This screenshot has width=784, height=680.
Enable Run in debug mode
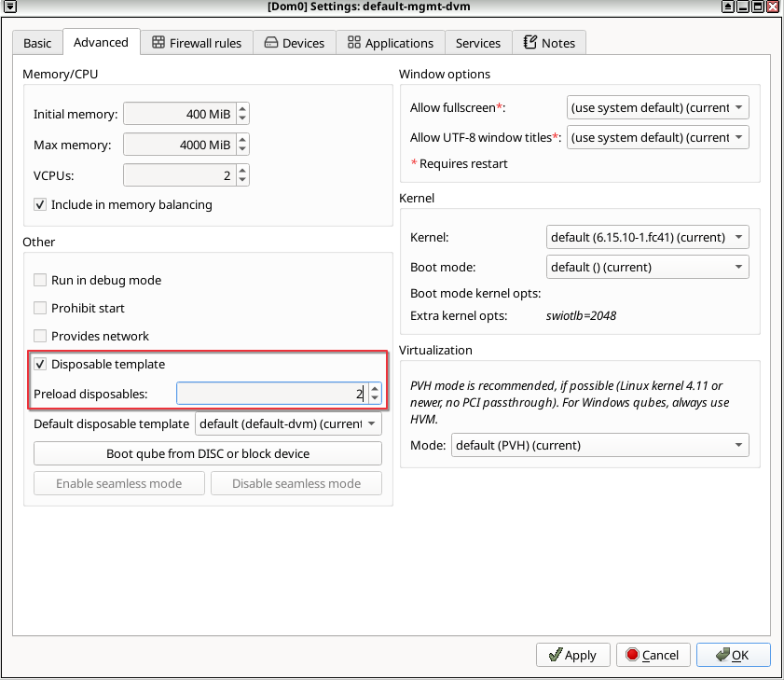click(x=39, y=280)
